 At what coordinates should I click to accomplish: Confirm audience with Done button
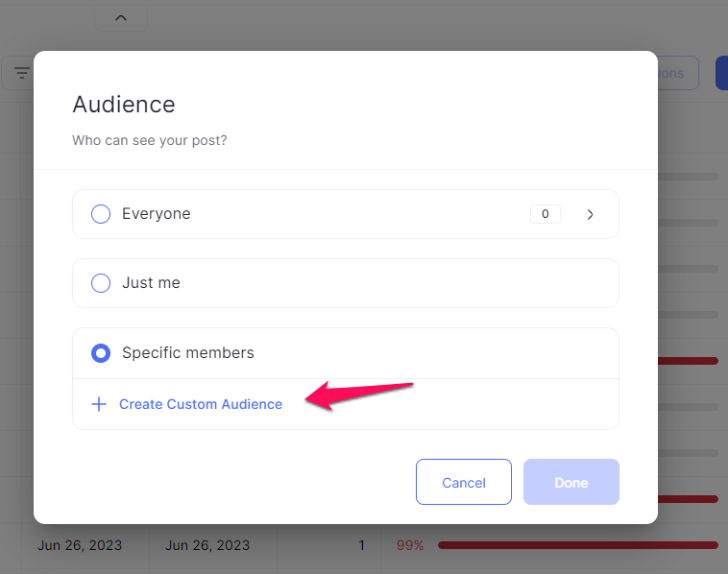coord(571,482)
